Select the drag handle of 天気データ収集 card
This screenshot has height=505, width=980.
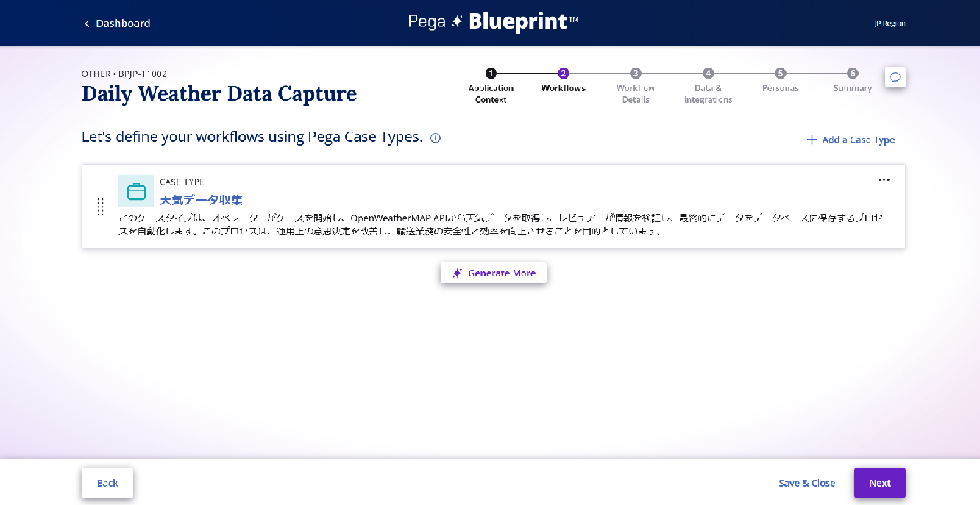point(101,207)
